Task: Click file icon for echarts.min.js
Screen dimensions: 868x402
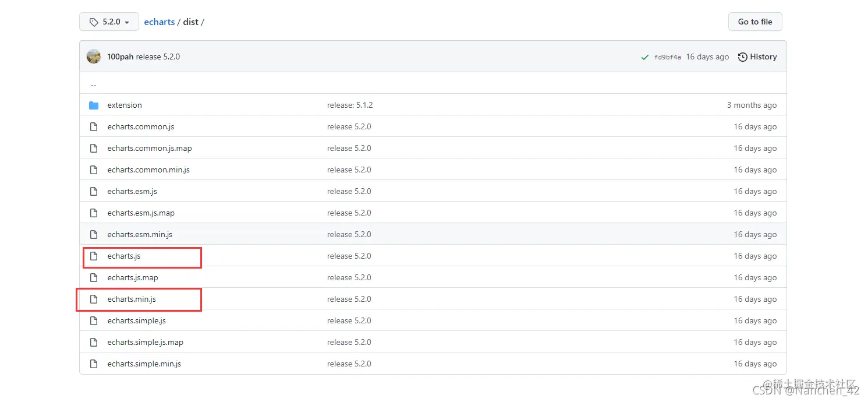Action: [x=94, y=299]
